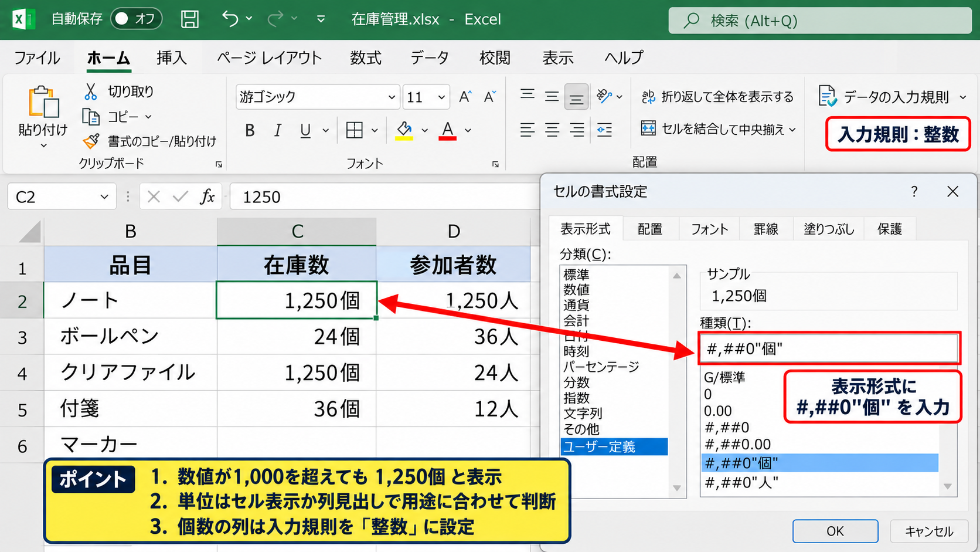The width and height of the screenshot is (980, 552).
Task: Open the File tab
Action: pos(37,57)
